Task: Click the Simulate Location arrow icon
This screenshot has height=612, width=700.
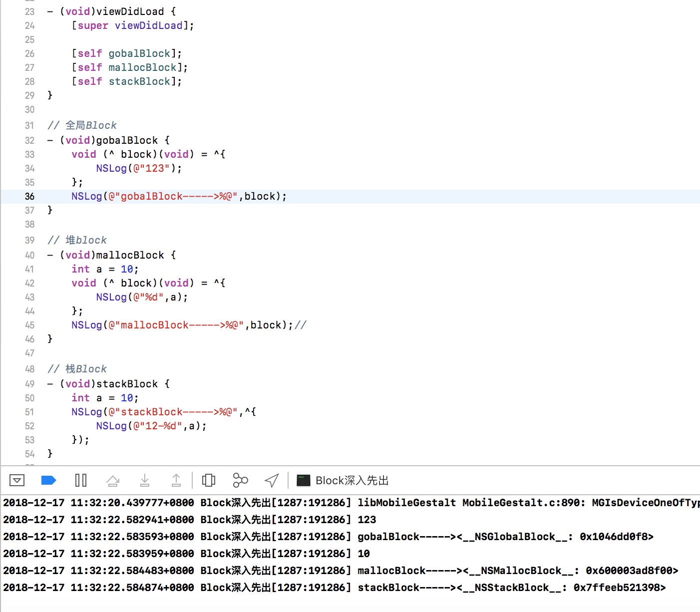Action: [272, 480]
